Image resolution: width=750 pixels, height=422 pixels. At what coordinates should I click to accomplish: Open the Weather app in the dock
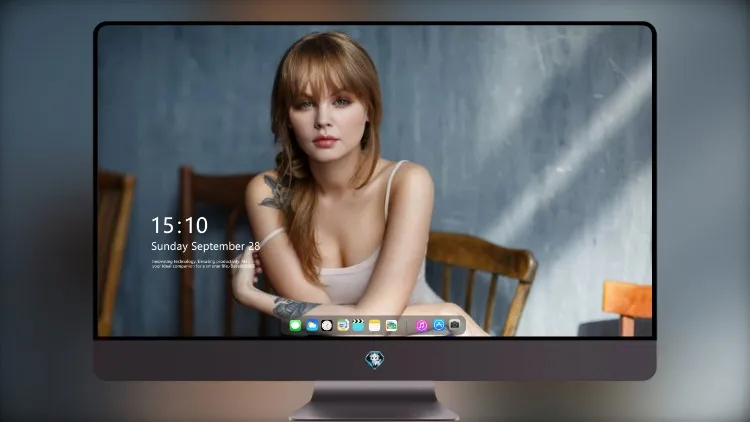pos(311,325)
